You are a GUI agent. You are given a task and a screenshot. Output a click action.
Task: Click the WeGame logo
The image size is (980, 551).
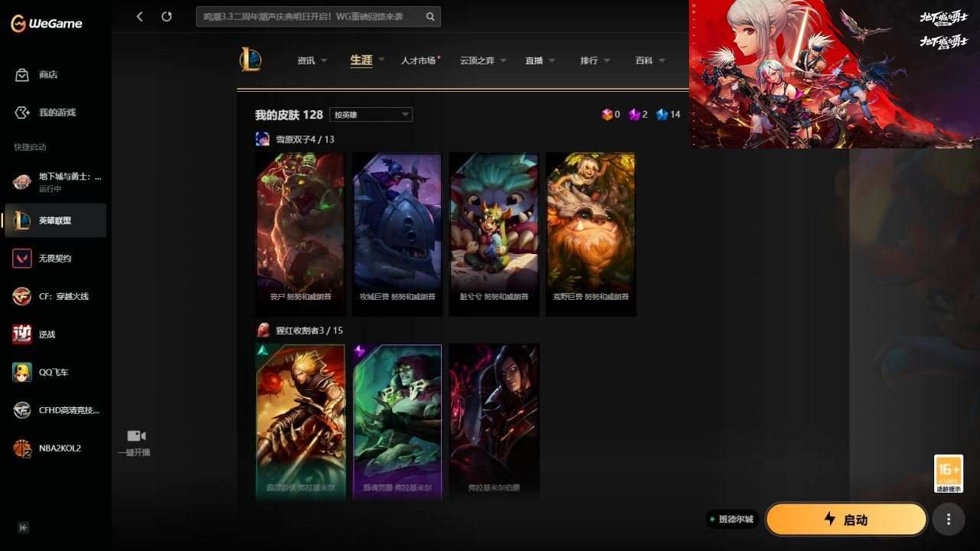46,24
